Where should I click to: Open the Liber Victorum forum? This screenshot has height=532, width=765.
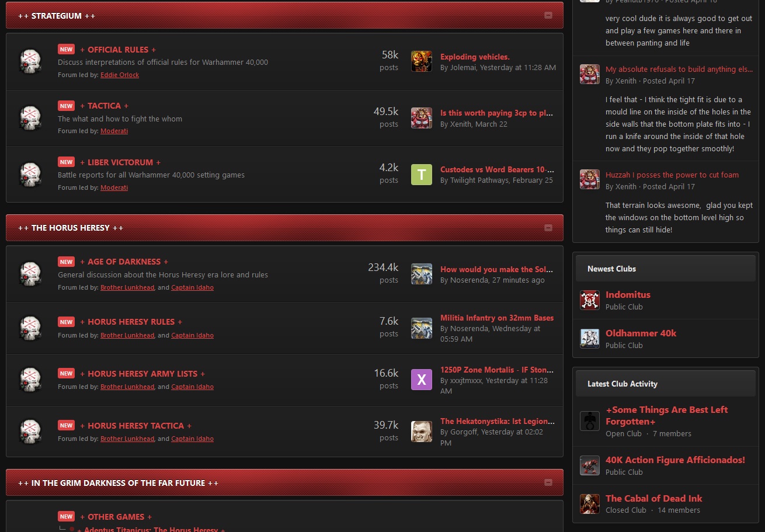point(120,162)
